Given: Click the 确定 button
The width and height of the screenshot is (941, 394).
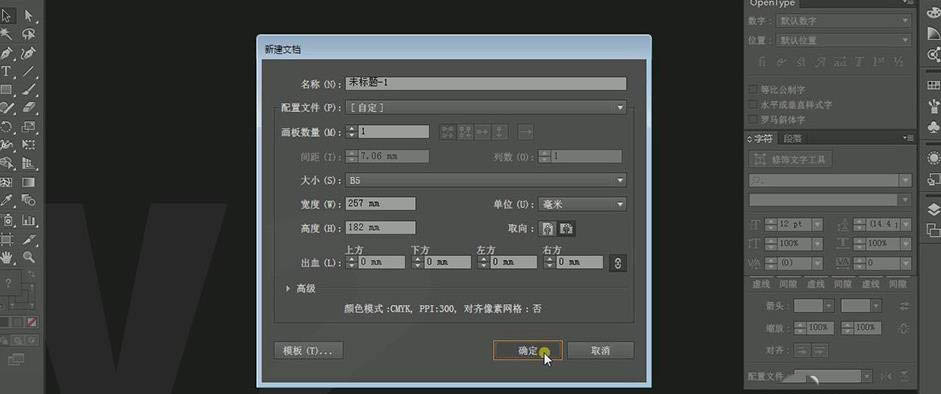Looking at the screenshot, I should click(528, 351).
